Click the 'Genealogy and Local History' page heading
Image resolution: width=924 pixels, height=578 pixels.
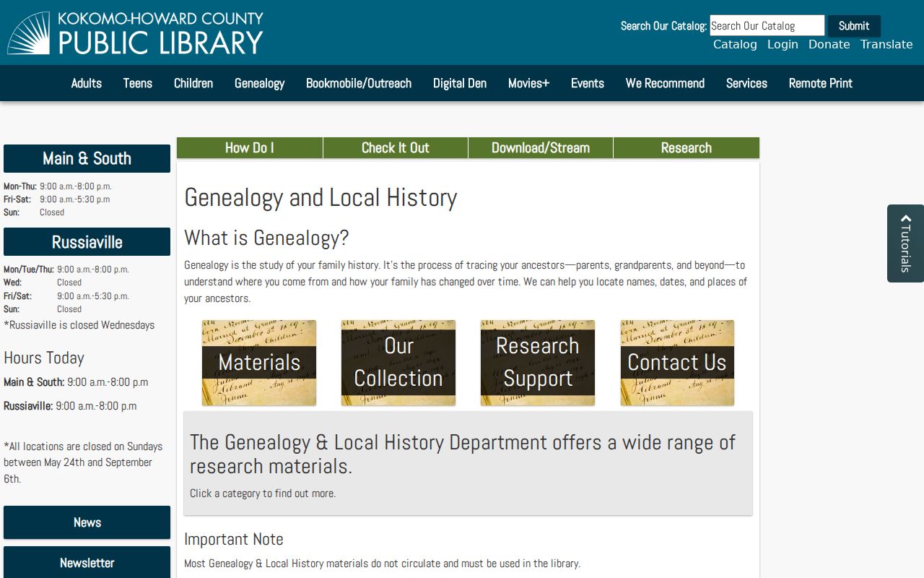tap(321, 197)
